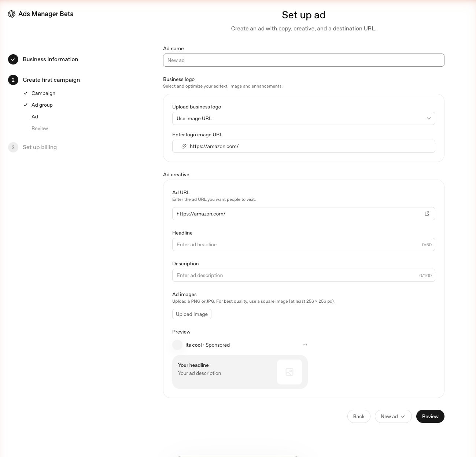The height and width of the screenshot is (457, 476).
Task: Expand the Use image URL dropdown
Action: pyautogui.click(x=304, y=118)
